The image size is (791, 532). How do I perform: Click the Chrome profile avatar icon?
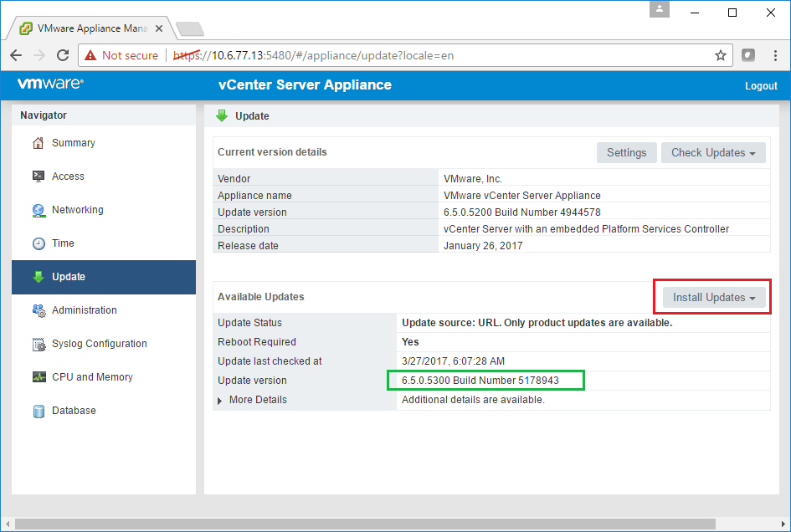(x=660, y=9)
